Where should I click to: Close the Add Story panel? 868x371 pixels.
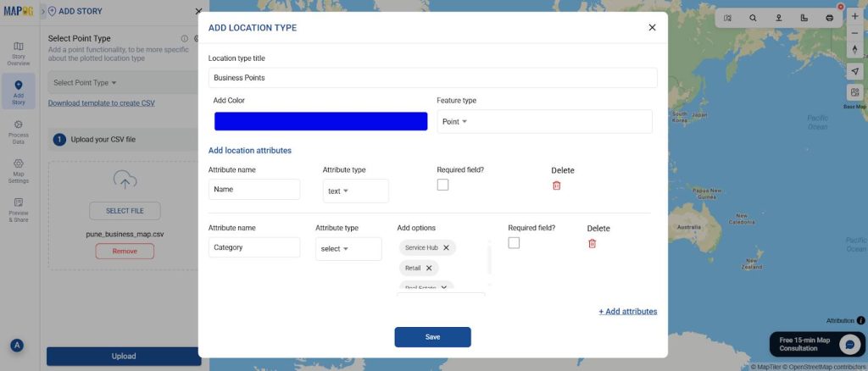click(x=198, y=11)
